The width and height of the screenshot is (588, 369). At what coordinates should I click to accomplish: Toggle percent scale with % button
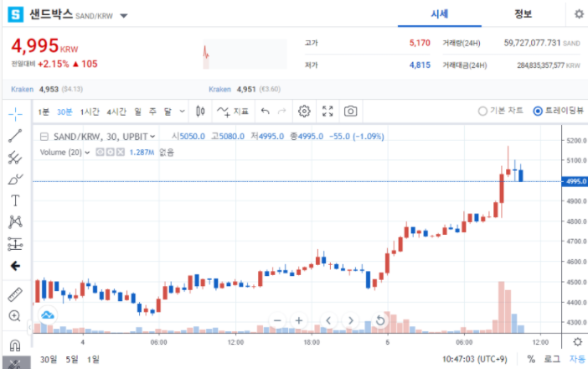click(531, 359)
